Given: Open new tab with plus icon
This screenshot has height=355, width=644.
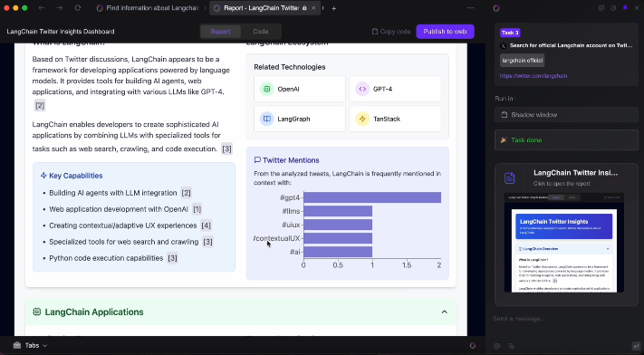Looking at the screenshot, I should click(334, 8).
